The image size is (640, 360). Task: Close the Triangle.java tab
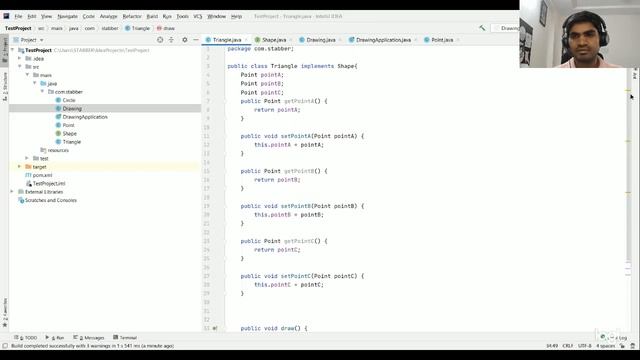pyautogui.click(x=246, y=40)
